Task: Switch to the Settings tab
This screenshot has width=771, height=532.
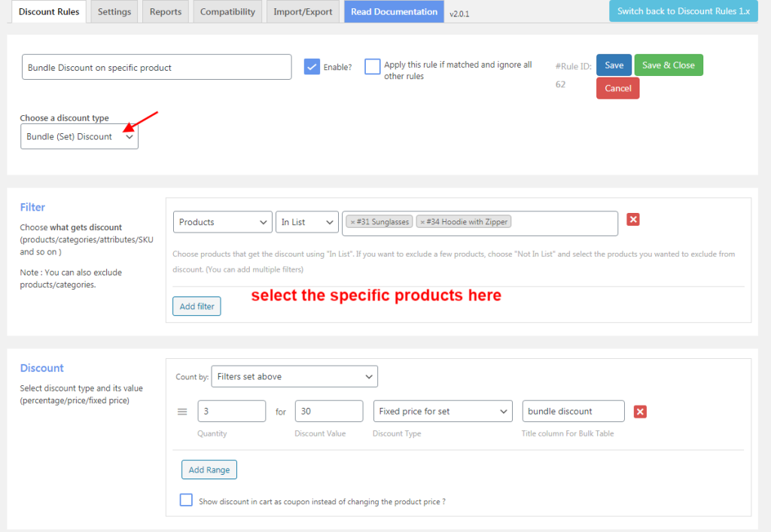Action: [x=114, y=11]
